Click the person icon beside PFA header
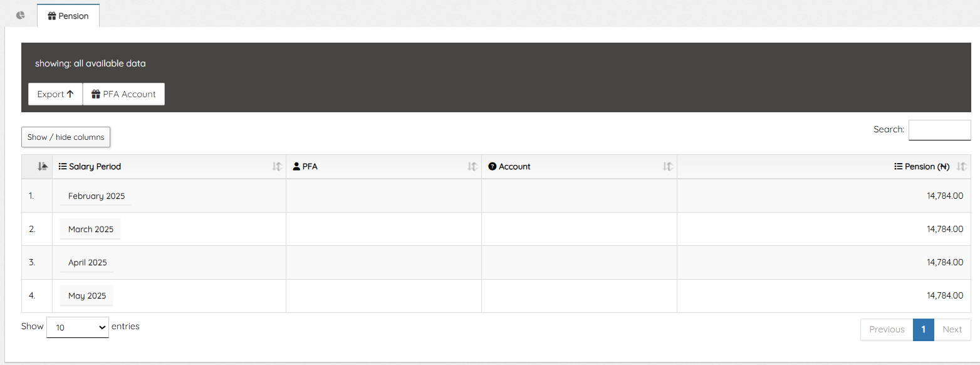This screenshot has height=365, width=980. point(296,167)
